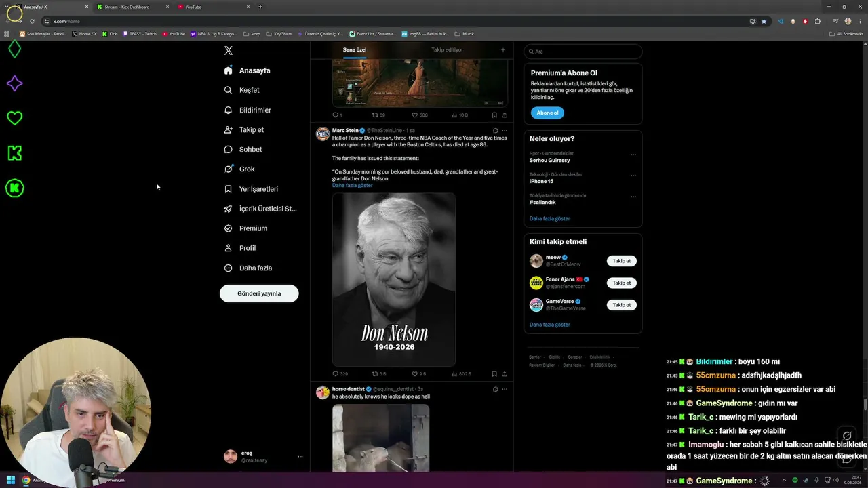
Task: Share the game video post
Action: click(x=505, y=115)
